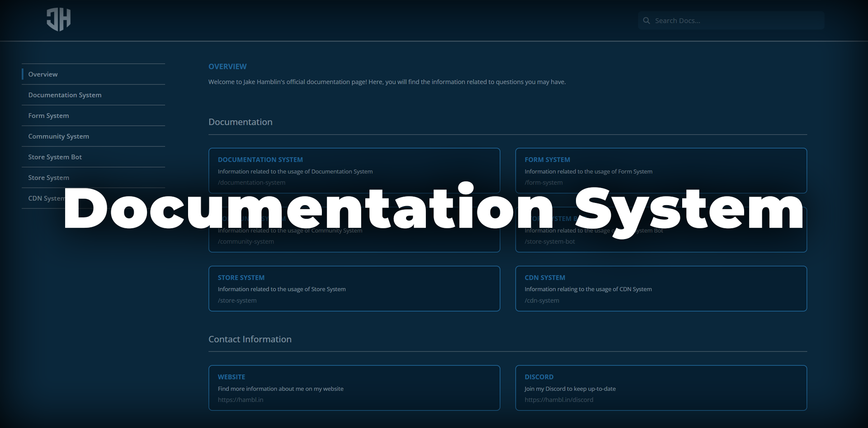Visit the Website link https://hambl.in
868x428 pixels.
tap(354, 388)
